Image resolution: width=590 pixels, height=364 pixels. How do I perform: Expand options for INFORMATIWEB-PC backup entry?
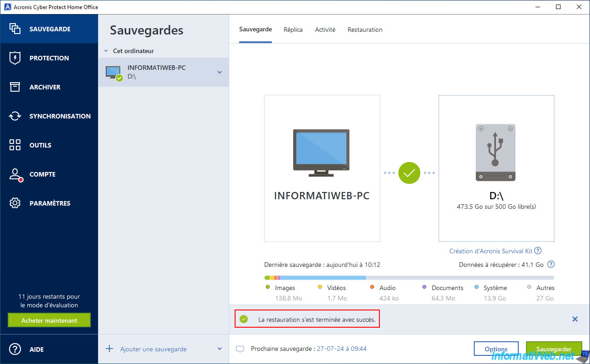[x=220, y=72]
